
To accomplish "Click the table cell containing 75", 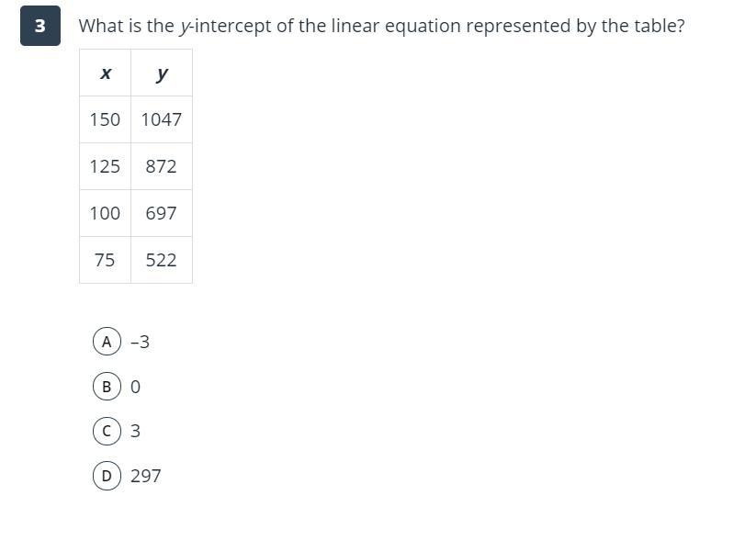I will coord(105,260).
